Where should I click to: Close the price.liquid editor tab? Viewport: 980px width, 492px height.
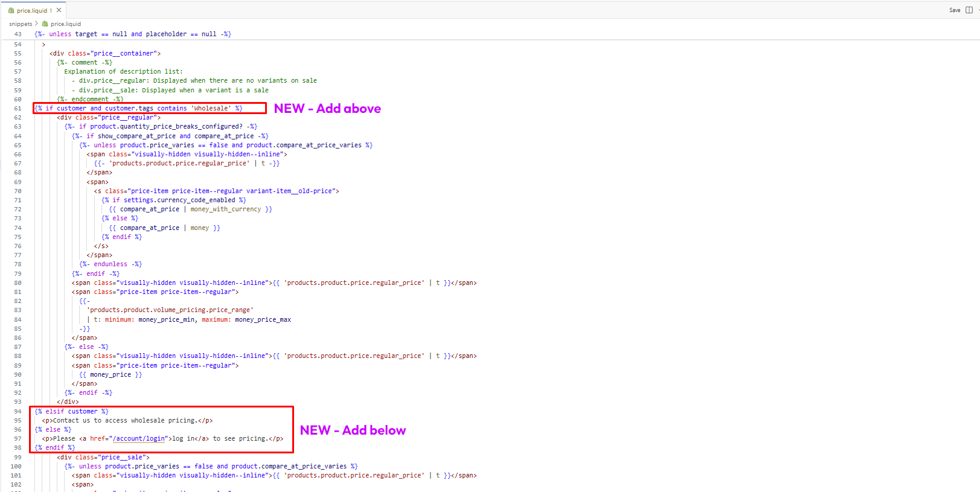pyautogui.click(x=59, y=10)
